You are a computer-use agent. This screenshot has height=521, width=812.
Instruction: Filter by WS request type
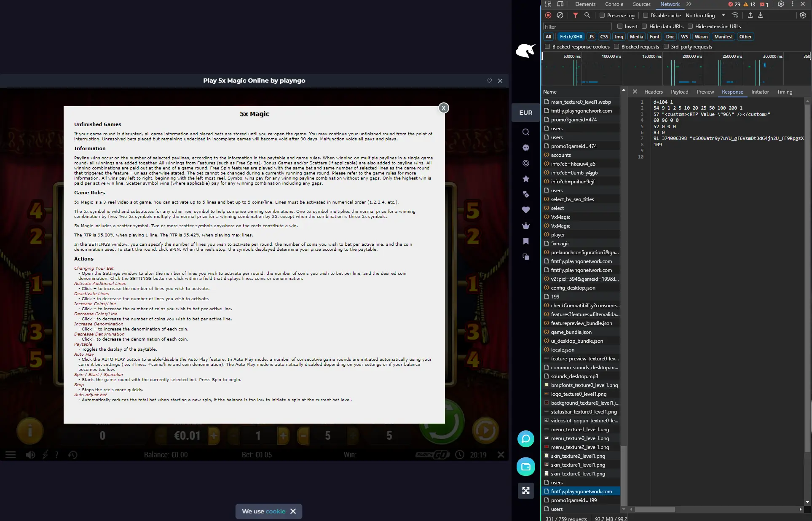click(x=684, y=37)
